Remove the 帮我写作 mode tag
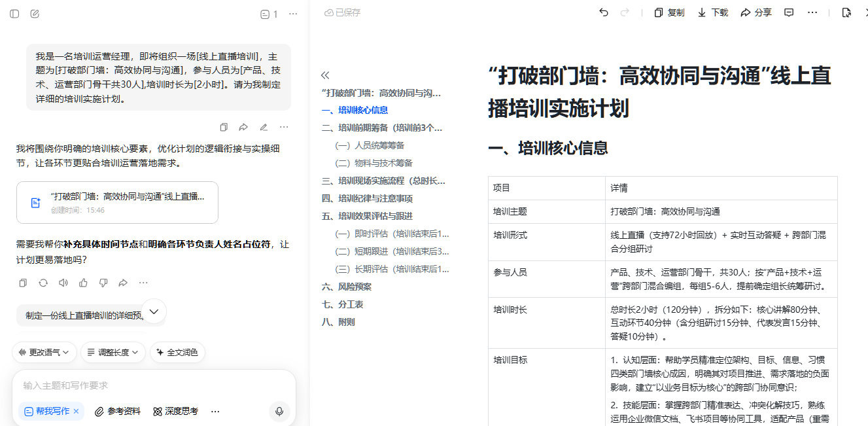This screenshot has width=868, height=426. point(76,411)
